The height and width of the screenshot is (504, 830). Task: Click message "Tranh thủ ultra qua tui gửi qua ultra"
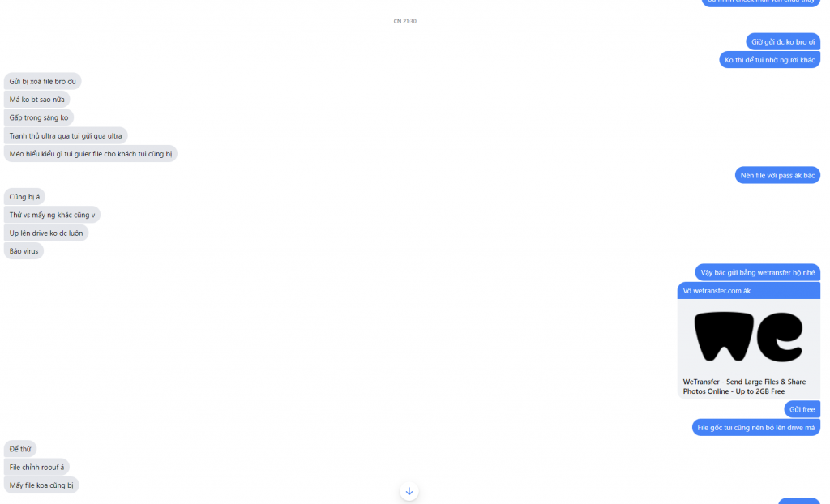66,135
